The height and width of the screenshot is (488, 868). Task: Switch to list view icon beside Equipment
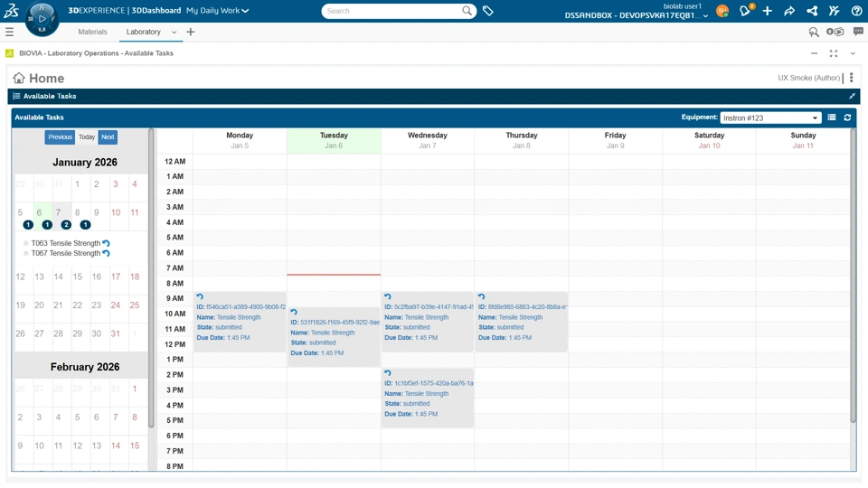[832, 117]
